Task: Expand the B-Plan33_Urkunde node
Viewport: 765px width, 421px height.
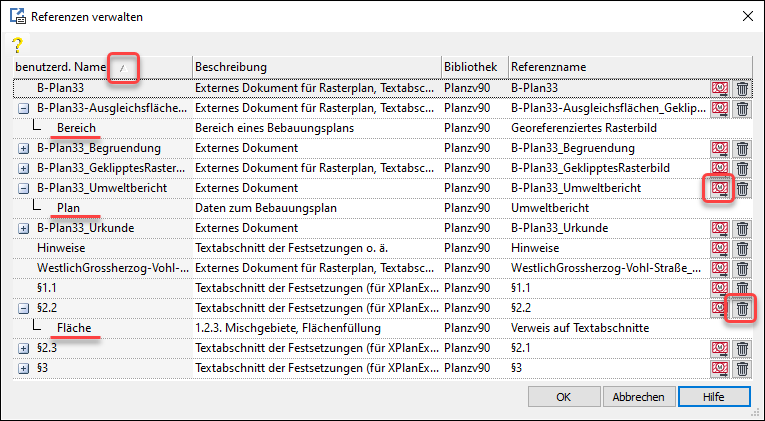Action: coord(23,228)
